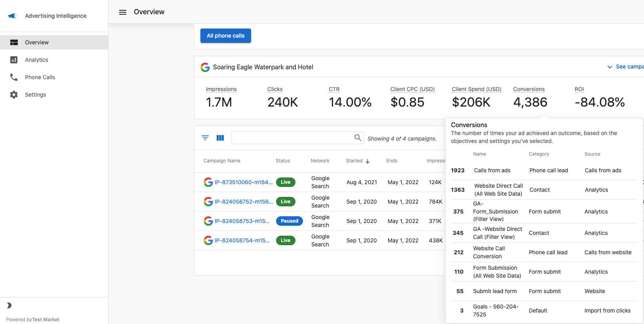
Task: Click Calls from ads name cell
Action: tap(492, 170)
